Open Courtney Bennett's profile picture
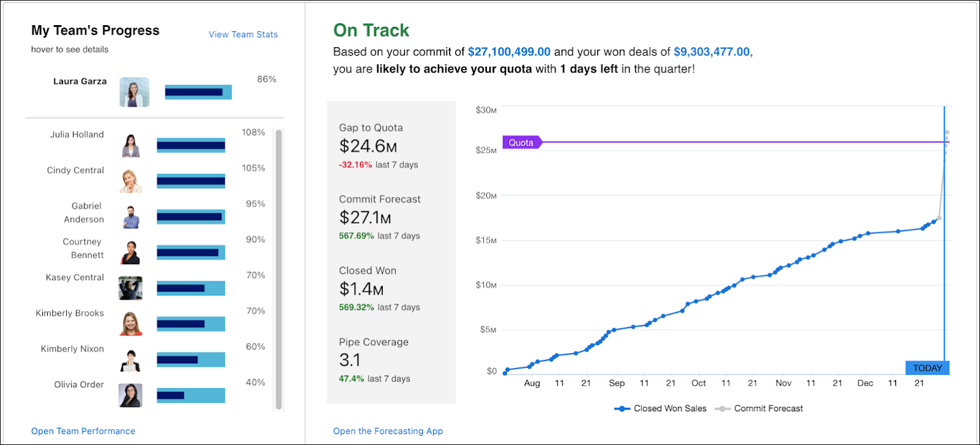The width and height of the screenshot is (980, 445). coord(130,252)
